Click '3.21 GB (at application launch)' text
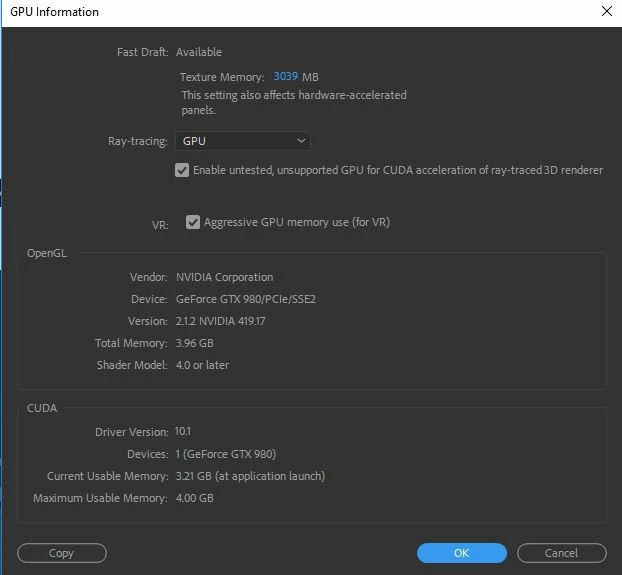The height and width of the screenshot is (575, 622). (x=250, y=476)
